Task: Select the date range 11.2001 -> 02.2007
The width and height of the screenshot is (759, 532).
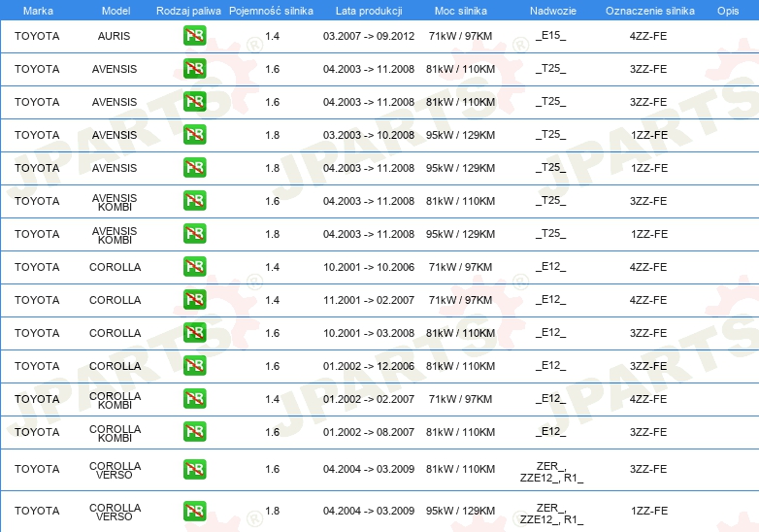Action: [369, 300]
